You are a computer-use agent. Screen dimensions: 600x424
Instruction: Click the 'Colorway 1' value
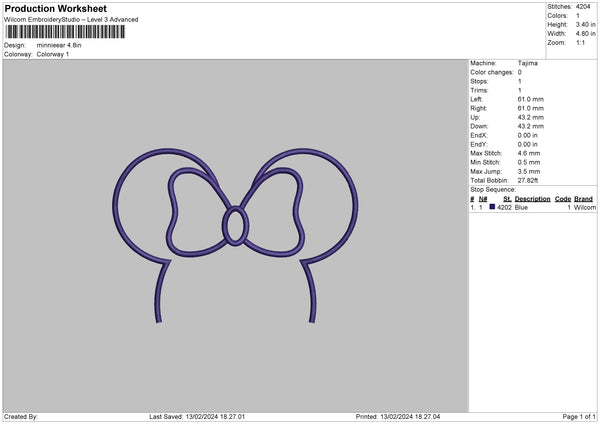pos(53,54)
